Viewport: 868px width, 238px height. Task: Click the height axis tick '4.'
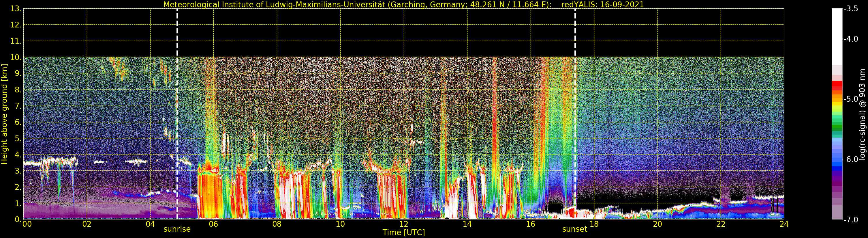[18, 155]
